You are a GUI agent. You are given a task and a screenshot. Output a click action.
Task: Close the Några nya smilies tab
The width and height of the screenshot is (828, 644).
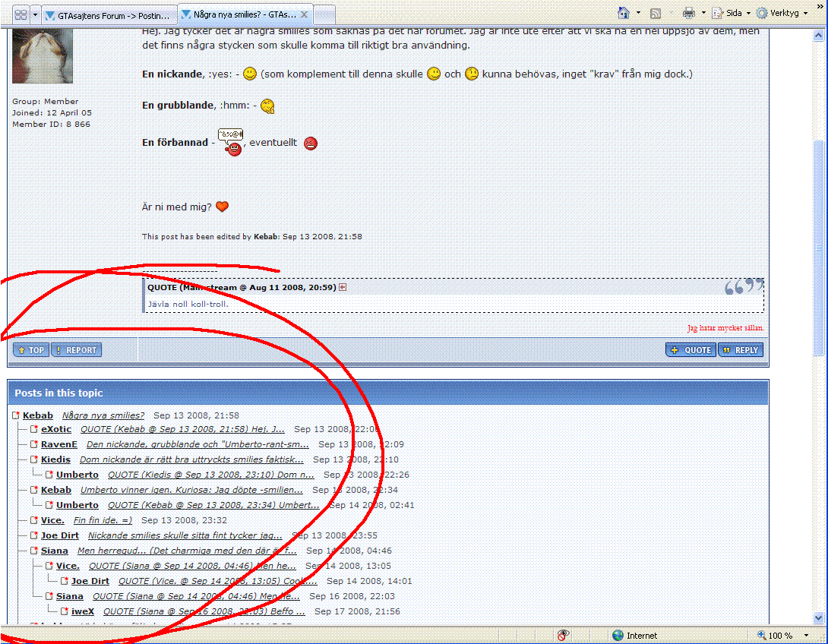[304, 14]
